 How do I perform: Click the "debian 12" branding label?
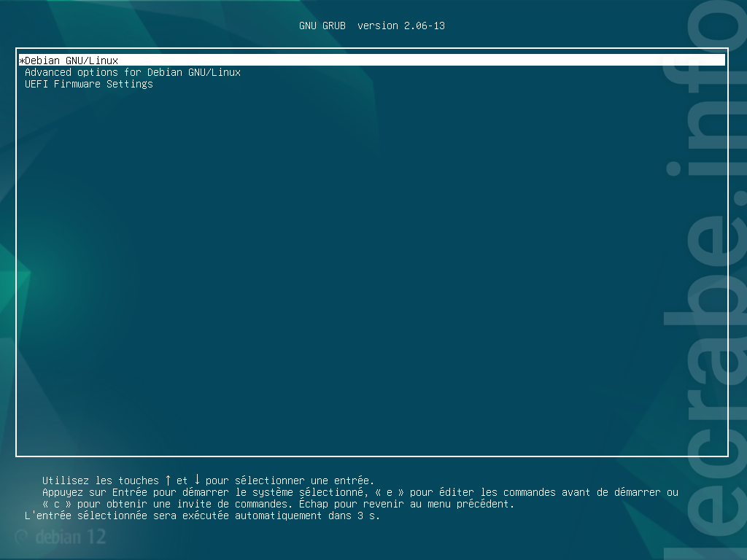point(71,537)
